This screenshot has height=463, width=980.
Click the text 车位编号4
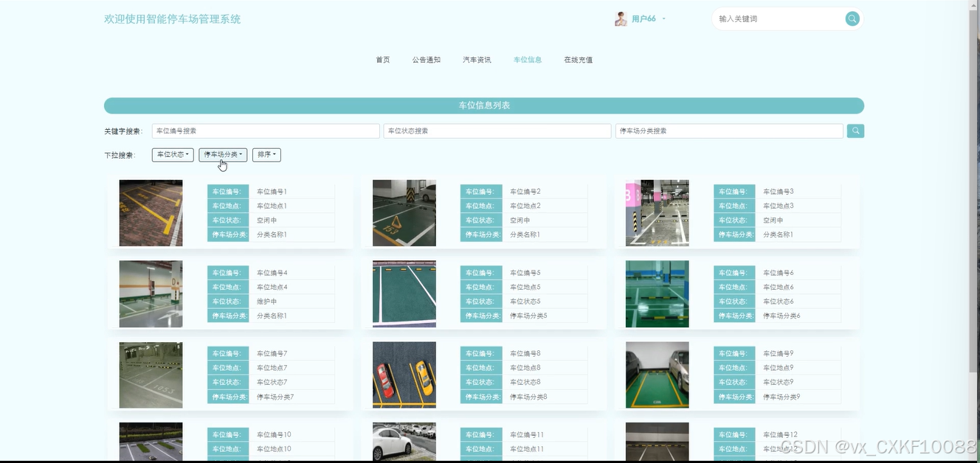coord(272,273)
